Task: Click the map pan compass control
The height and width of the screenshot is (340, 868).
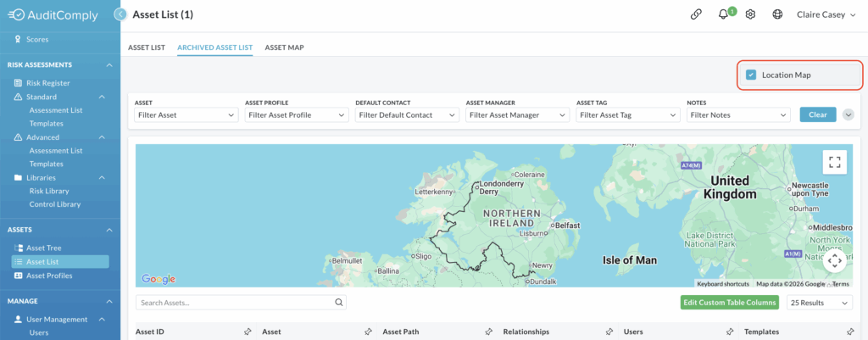Action: point(834,261)
